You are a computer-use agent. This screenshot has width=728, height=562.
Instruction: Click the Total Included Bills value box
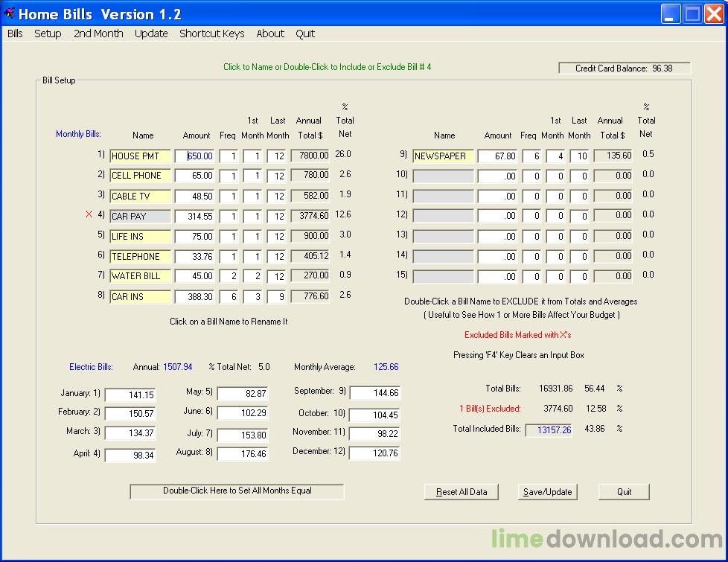pos(549,430)
